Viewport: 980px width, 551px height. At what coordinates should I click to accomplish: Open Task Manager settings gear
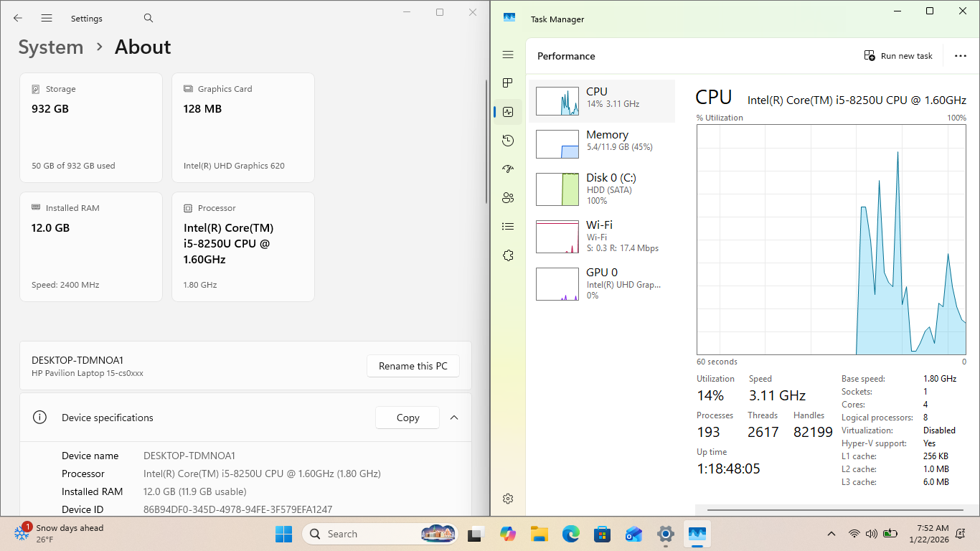(x=508, y=499)
